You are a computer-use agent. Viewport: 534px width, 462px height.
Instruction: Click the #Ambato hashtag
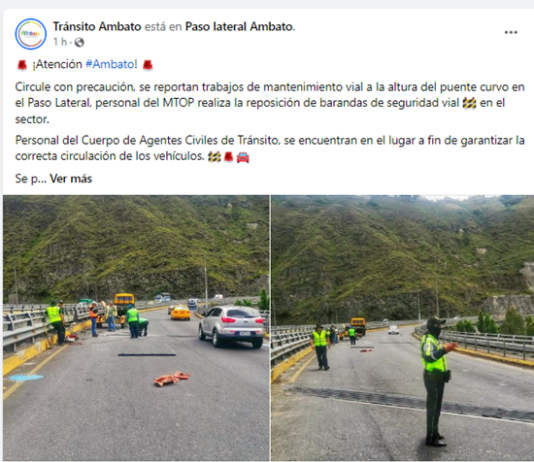[x=110, y=64]
